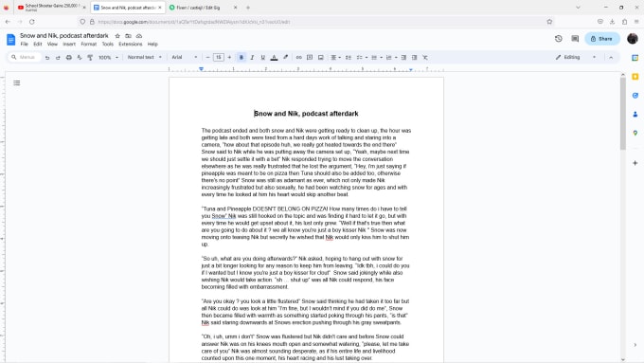Viewport: 644px width, 363px height.
Task: Open Contacts in side panel
Action: point(635,115)
